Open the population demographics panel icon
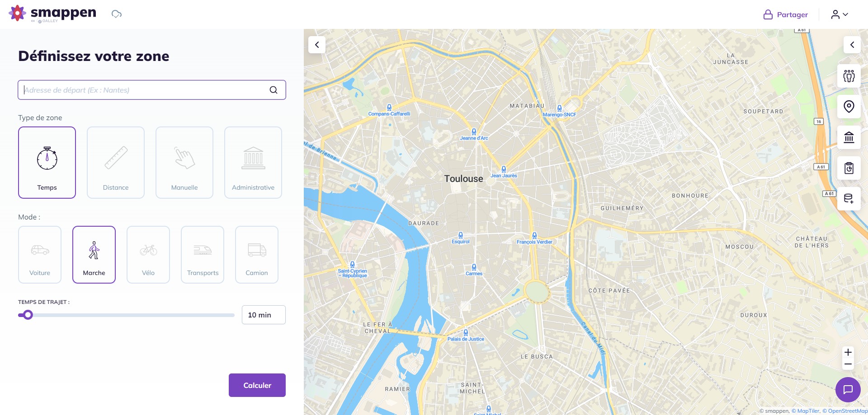868x415 pixels. pyautogui.click(x=849, y=76)
